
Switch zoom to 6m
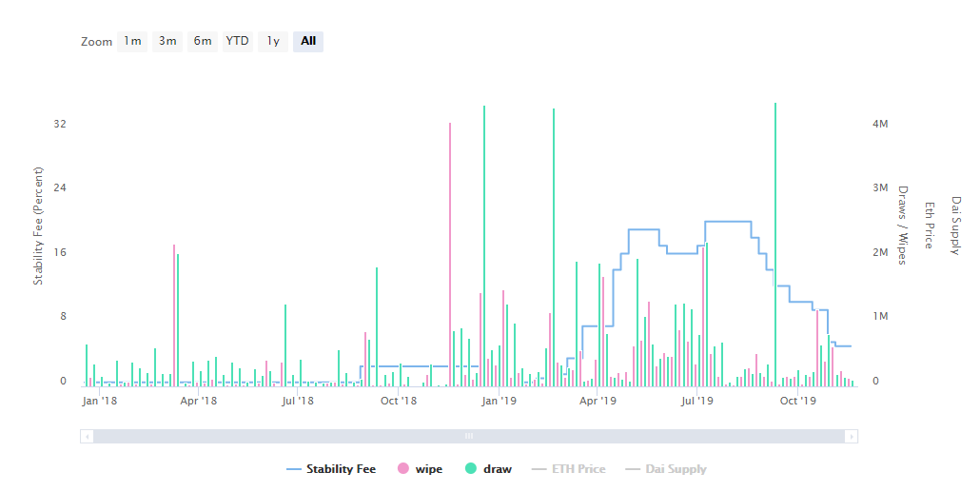[x=203, y=41]
